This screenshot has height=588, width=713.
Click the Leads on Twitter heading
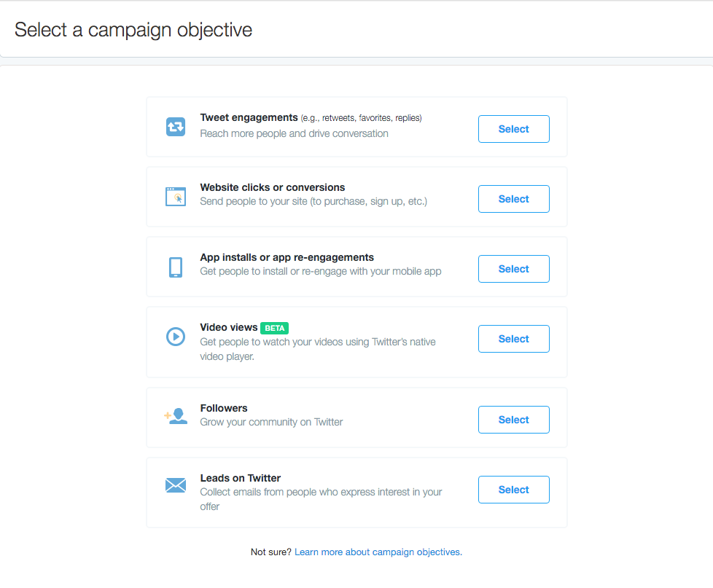point(240,478)
